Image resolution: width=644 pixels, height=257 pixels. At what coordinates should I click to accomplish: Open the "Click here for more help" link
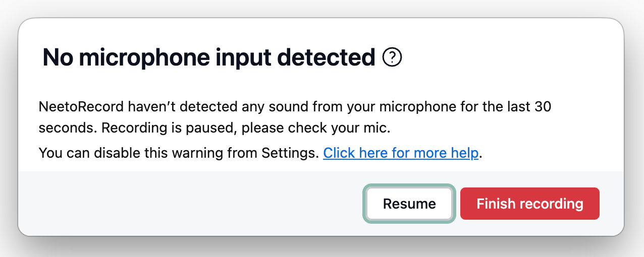click(x=401, y=153)
